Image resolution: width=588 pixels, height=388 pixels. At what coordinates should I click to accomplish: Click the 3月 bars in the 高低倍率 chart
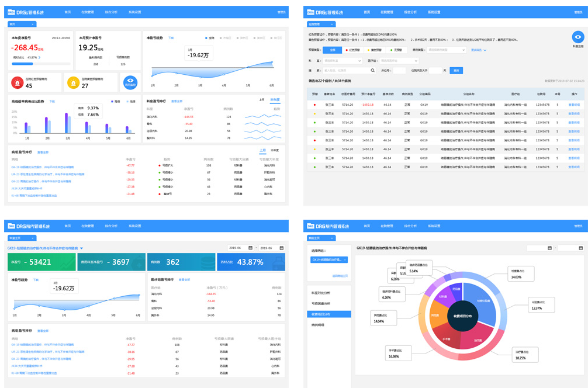point(67,123)
